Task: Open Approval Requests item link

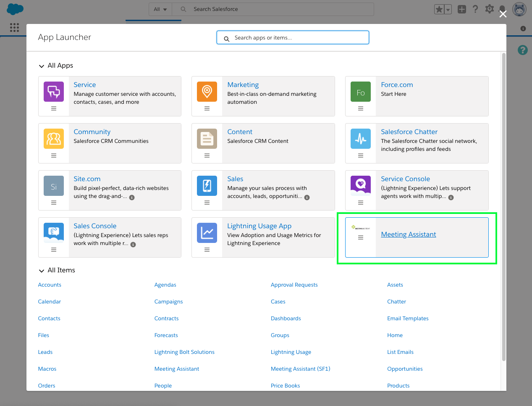Action: point(294,285)
